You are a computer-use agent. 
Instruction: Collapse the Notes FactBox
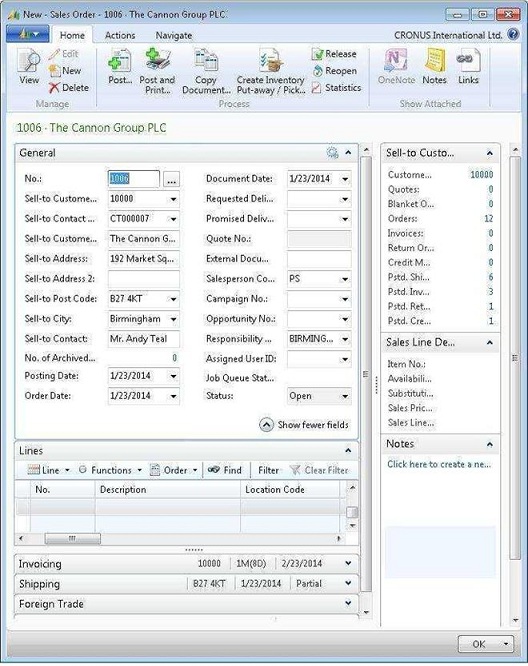pos(490,444)
